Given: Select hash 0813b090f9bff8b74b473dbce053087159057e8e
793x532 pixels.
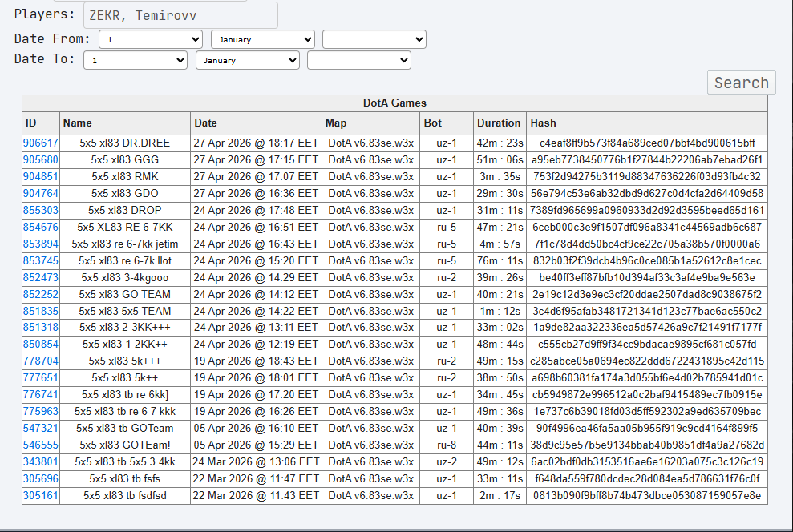Looking at the screenshot, I should [x=647, y=495].
